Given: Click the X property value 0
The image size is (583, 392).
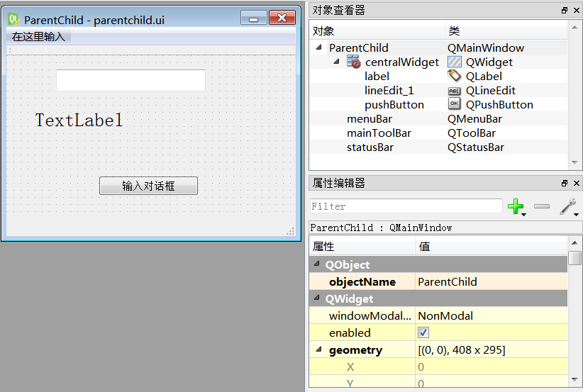Looking at the screenshot, I should (492, 366).
